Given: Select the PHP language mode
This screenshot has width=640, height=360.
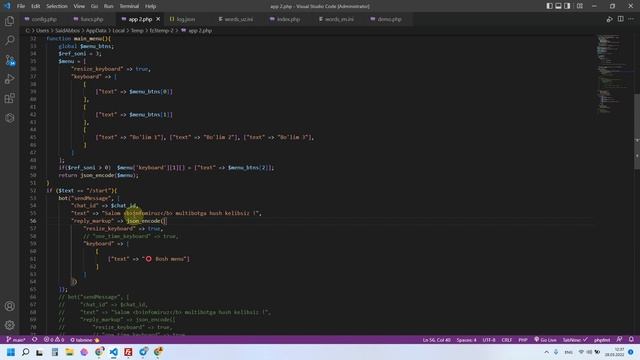Looking at the screenshot, I should point(523,340).
